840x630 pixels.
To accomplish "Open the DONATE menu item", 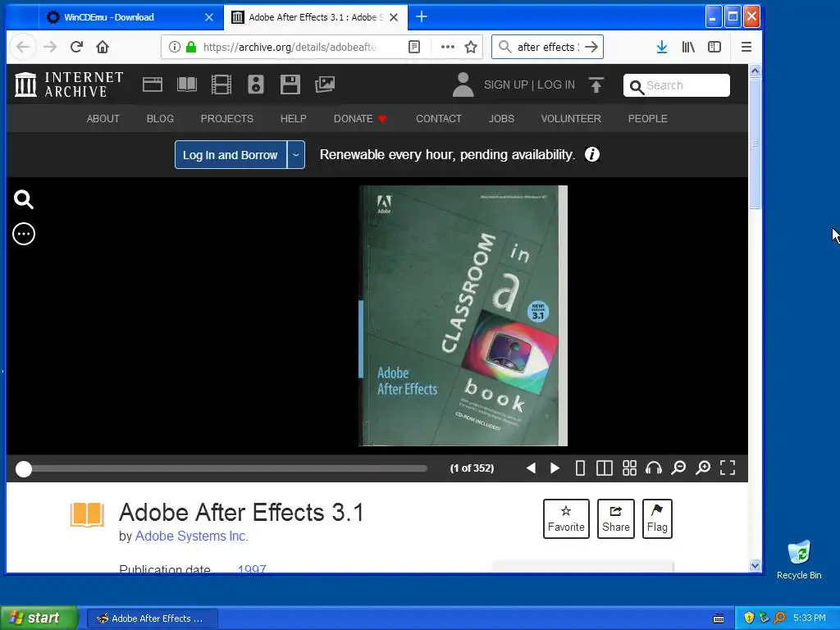I will tap(360, 118).
